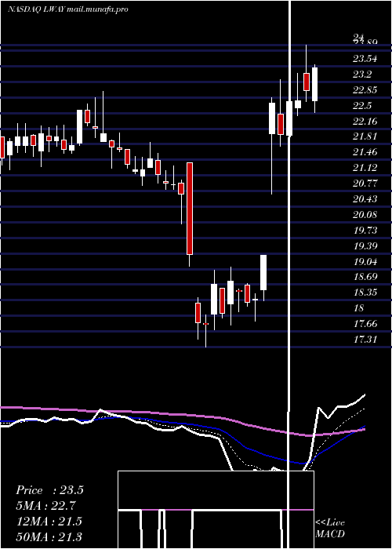This screenshot has height=549, width=392.
Task: Click the 20.43 price axis label
Action: (365, 199)
